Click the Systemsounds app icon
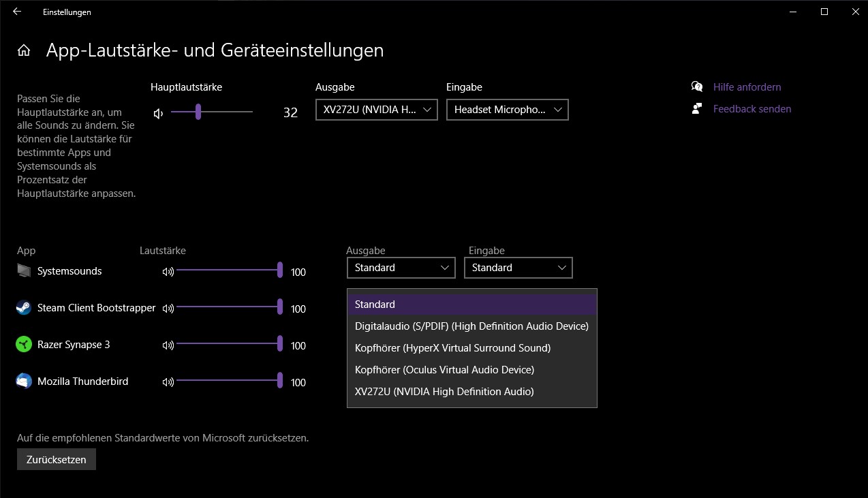The width and height of the screenshot is (868, 498). [24, 271]
